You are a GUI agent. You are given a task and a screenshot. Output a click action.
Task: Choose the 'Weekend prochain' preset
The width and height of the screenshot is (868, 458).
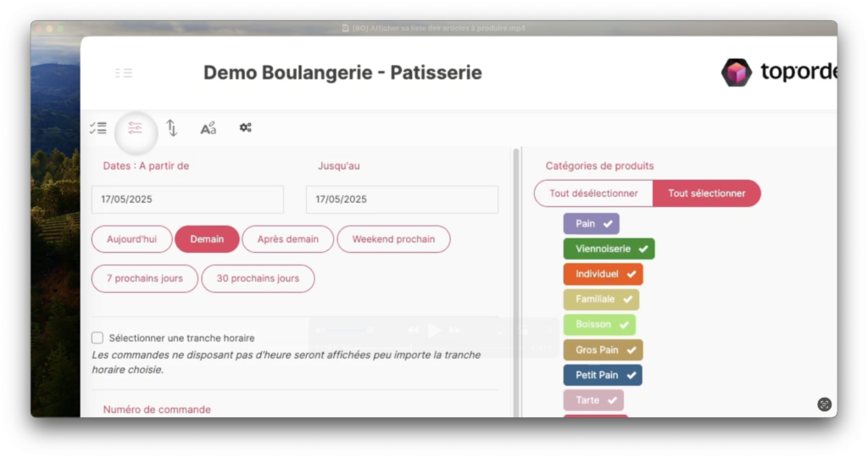393,239
